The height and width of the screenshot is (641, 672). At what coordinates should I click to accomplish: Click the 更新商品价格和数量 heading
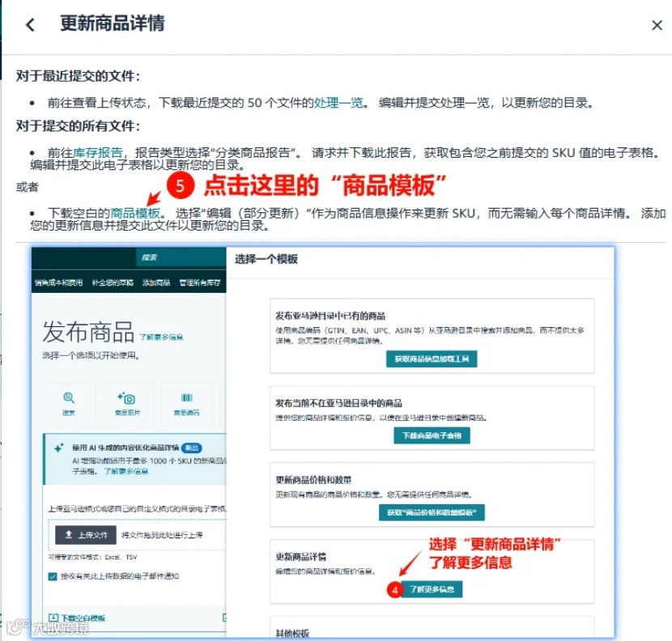pyautogui.click(x=313, y=479)
